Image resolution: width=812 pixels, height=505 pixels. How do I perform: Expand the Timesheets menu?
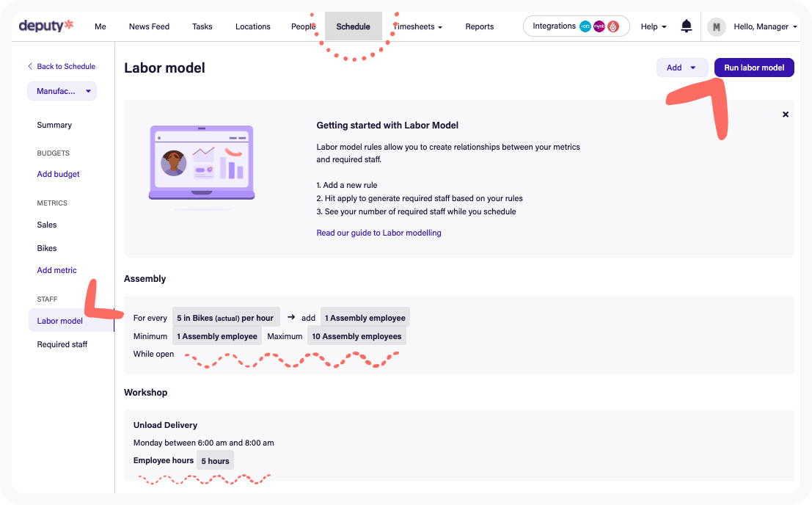point(420,27)
